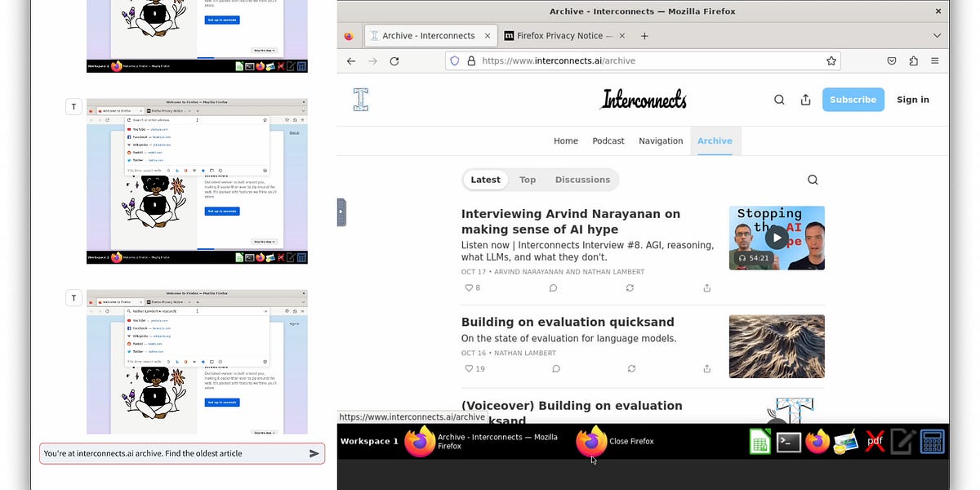Open the text editor taskbar icon
Screen dimensions: 980x490
click(x=903, y=441)
